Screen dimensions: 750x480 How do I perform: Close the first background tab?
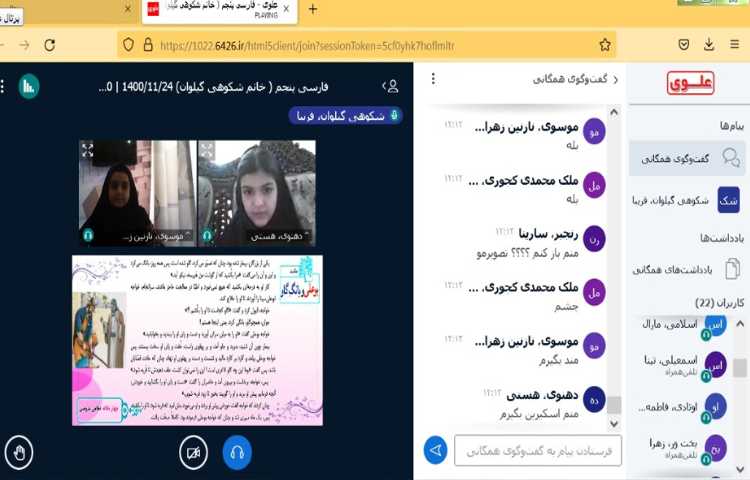(x=128, y=8)
